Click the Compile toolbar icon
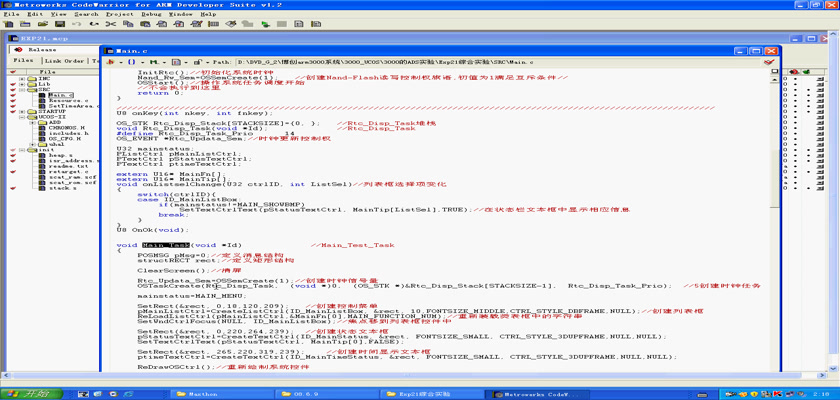This screenshot has width=840, height=400. (x=231, y=24)
